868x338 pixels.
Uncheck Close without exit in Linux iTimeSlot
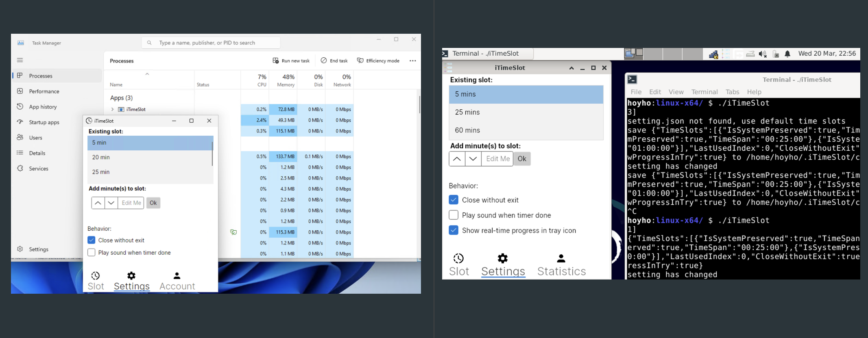(x=454, y=200)
